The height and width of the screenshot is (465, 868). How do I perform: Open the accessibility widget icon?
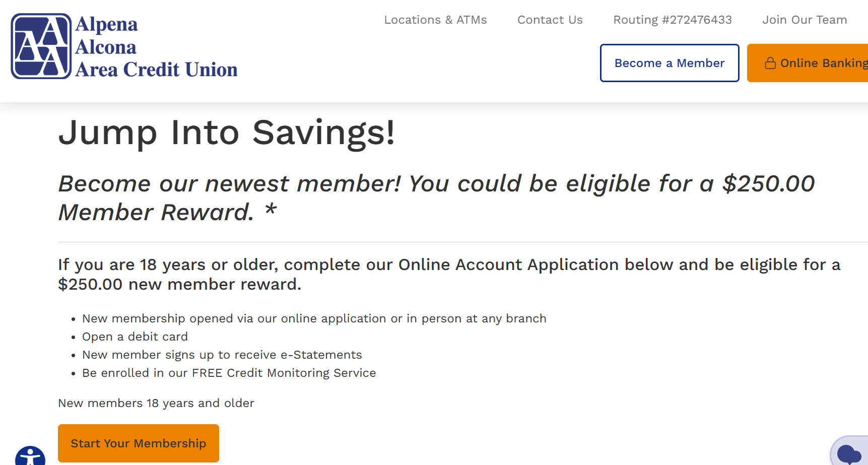[30, 456]
